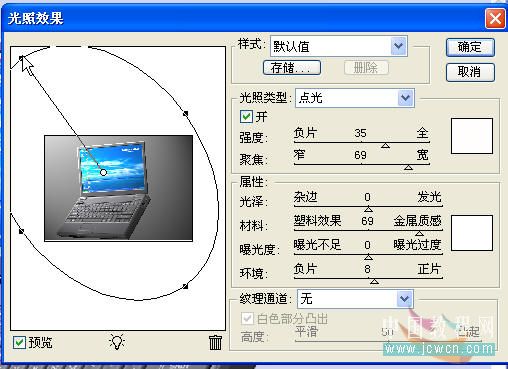Click the light color swatch beside 强度
The height and width of the screenshot is (369, 508).
pos(472,136)
